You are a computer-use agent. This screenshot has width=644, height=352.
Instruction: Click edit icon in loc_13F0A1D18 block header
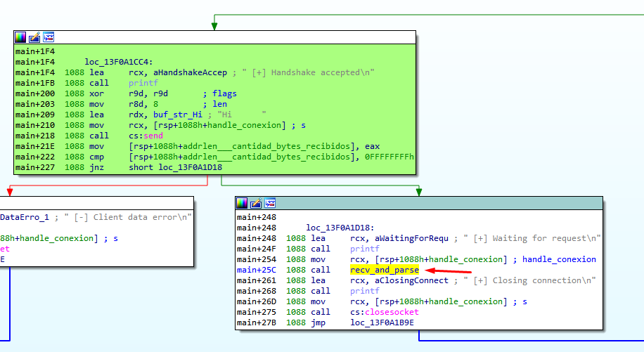tap(256, 203)
